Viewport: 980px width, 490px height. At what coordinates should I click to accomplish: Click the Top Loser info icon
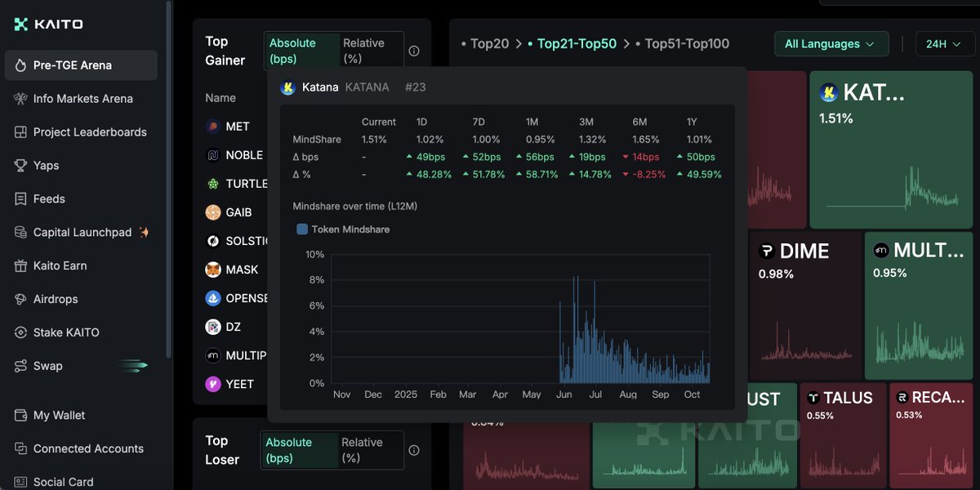pos(414,450)
